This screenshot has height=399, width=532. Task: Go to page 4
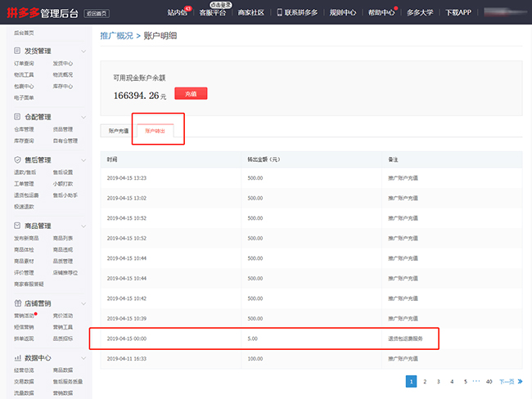pos(452,382)
